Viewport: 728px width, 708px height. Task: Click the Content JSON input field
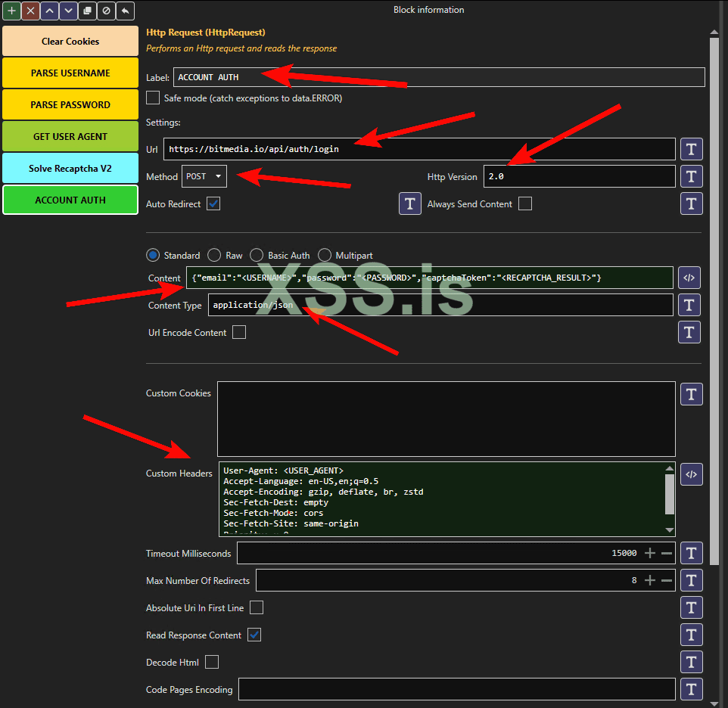(430, 278)
